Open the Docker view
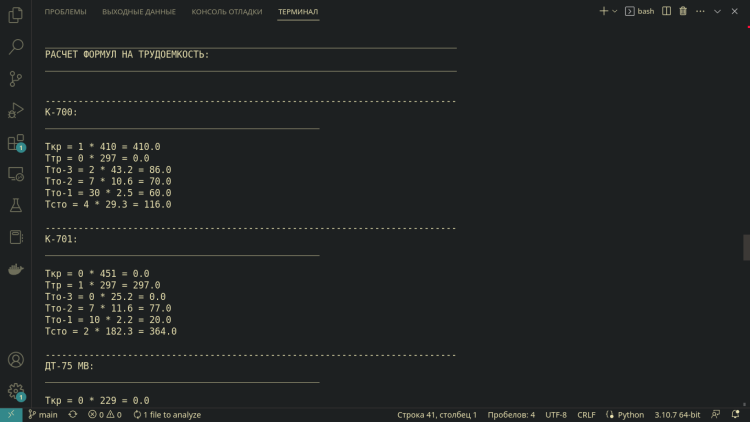The height and width of the screenshot is (422, 750). click(x=15, y=269)
